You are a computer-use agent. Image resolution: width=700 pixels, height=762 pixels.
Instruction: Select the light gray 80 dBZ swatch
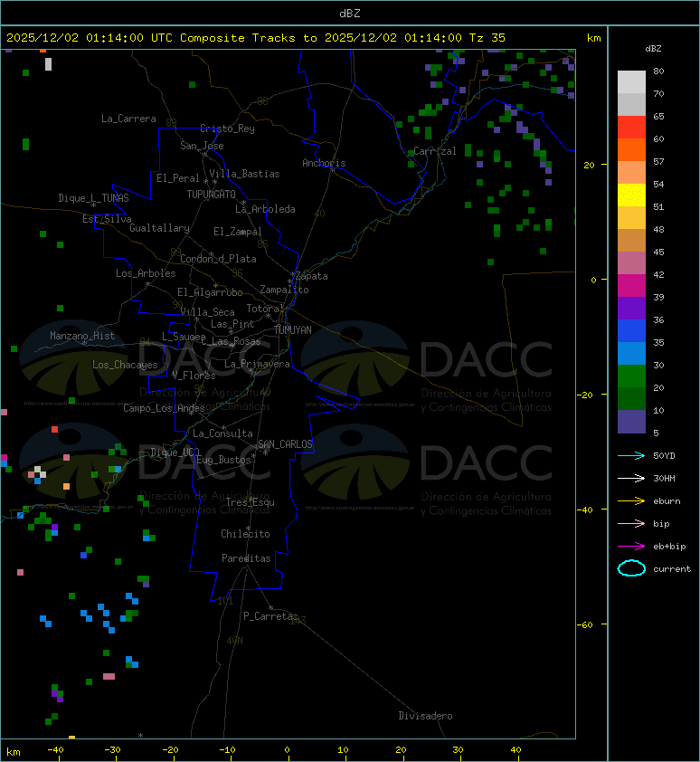pyautogui.click(x=631, y=82)
